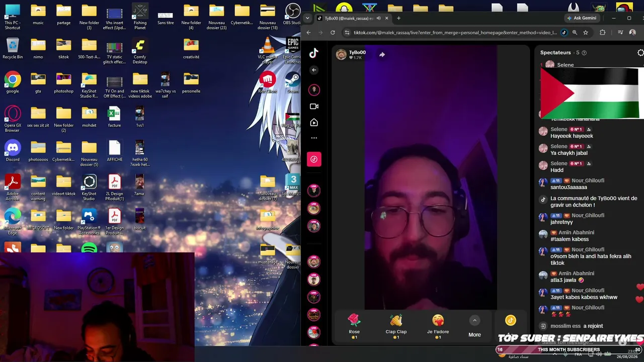Click 'mosslim ess a rejoint' notice
This screenshot has width=644, height=362.
pos(576,326)
